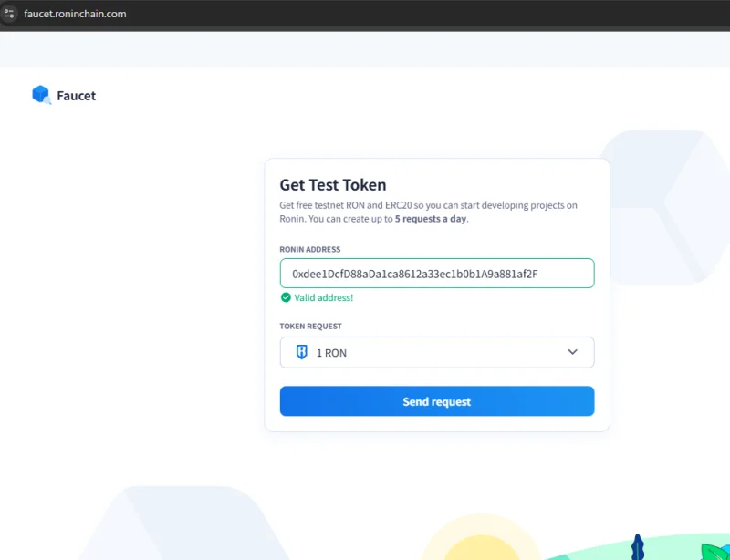730x560 pixels.
Task: Click the bold "5 requests a day" text
Action: pos(430,219)
